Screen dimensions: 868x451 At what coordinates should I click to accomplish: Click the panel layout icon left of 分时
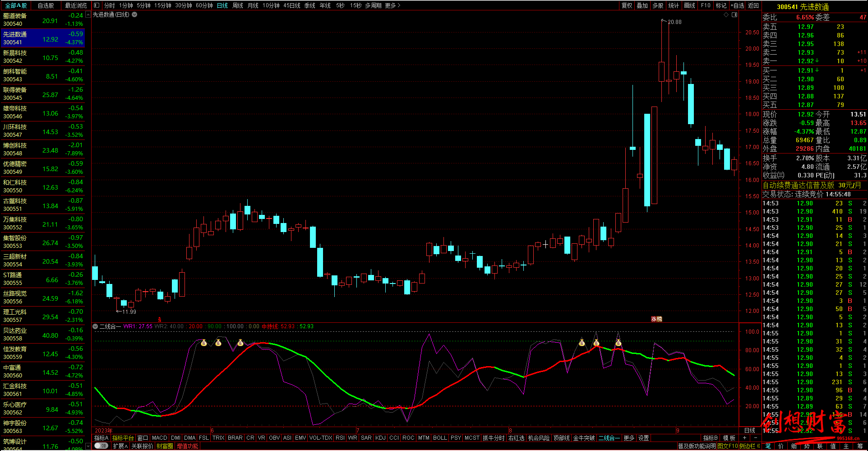[97, 5]
